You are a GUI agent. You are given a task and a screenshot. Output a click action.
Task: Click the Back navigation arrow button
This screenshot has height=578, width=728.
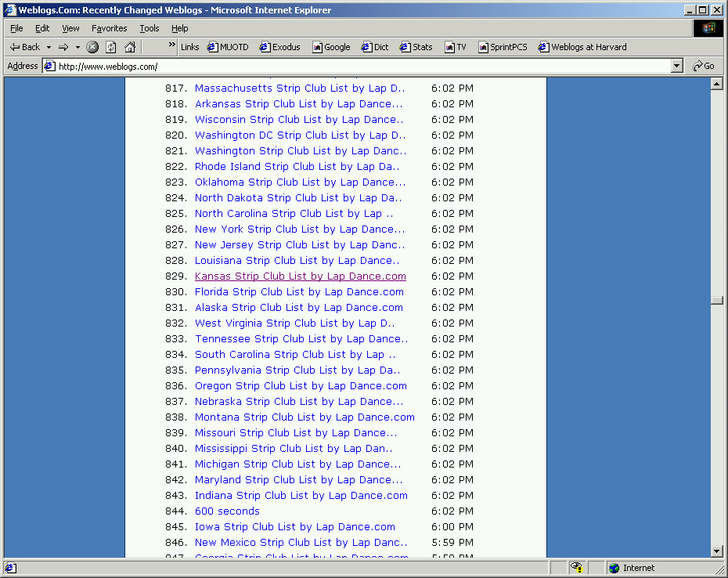click(23, 47)
